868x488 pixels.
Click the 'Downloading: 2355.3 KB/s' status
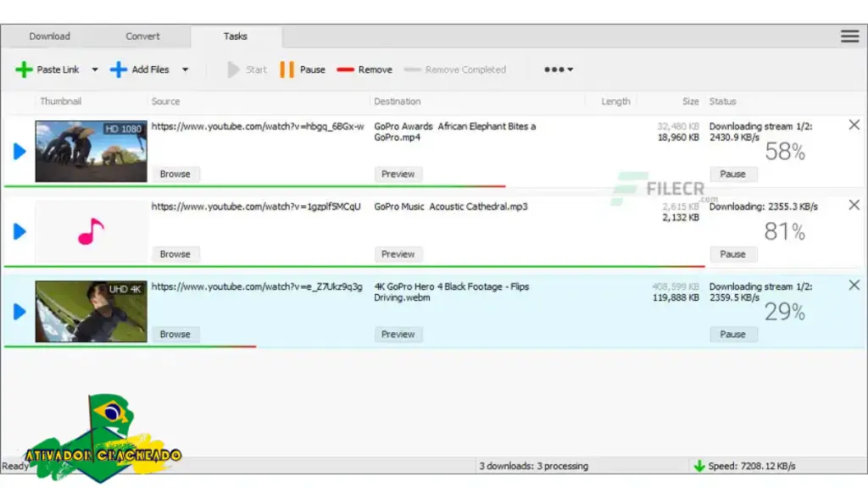tap(764, 207)
